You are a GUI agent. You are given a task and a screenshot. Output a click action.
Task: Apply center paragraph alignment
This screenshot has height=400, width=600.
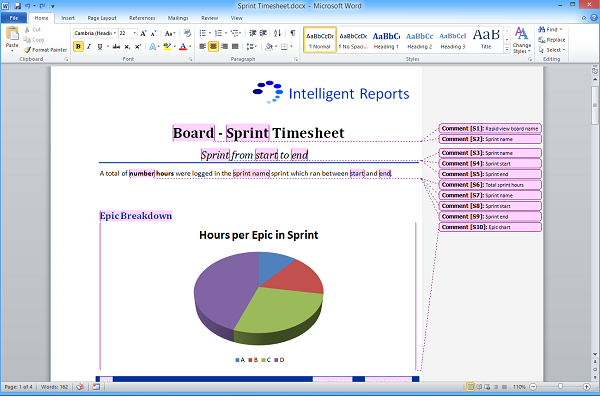[215, 46]
